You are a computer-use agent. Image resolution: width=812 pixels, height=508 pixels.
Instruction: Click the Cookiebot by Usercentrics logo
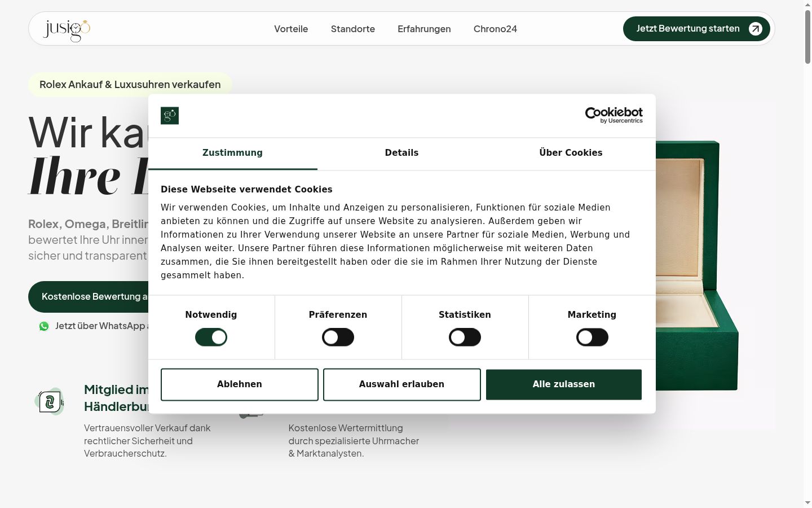(614, 115)
